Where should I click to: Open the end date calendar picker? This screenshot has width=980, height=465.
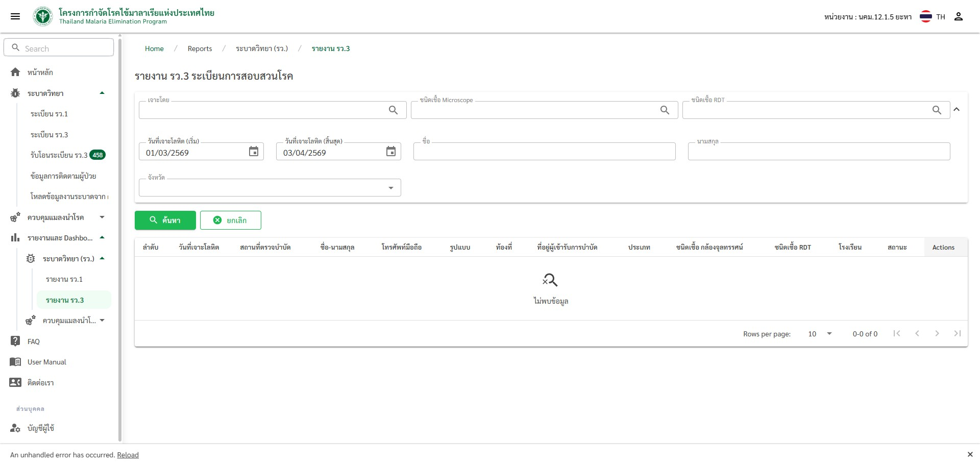tap(391, 152)
